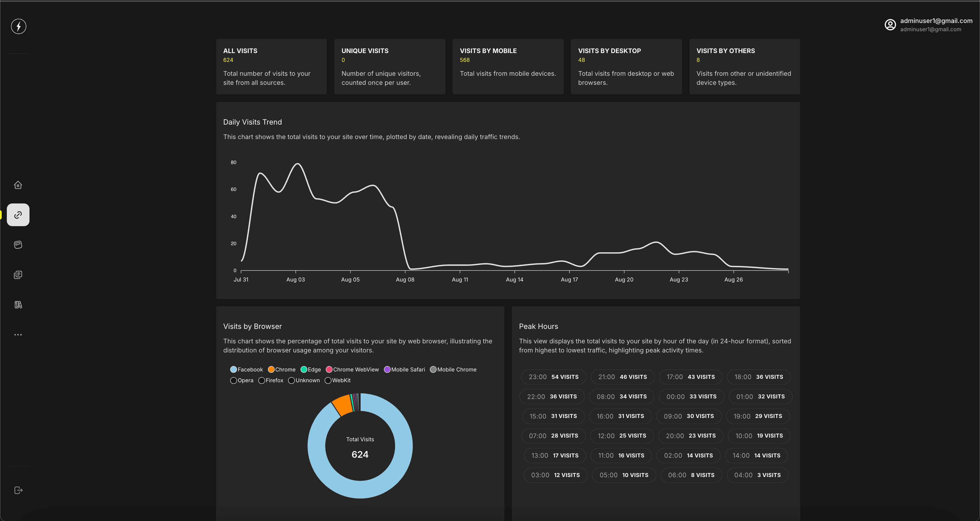Open the library books sidebar icon
This screenshot has width=980, height=521.
(x=18, y=305)
